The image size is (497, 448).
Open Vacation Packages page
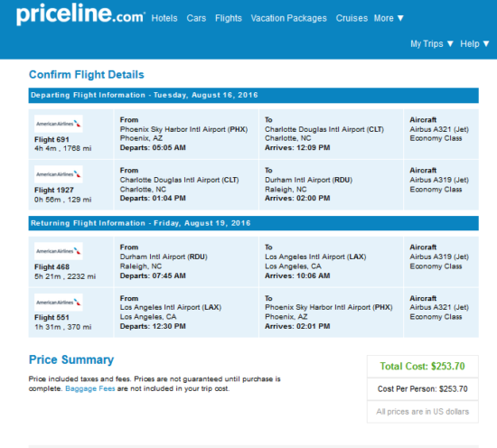[x=288, y=18]
